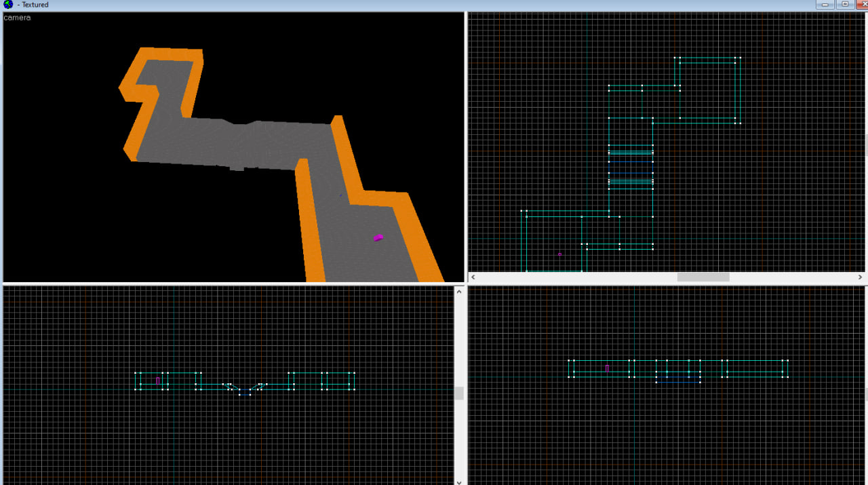This screenshot has height=485, width=868.
Task: Pick the magenta entity in the bottom-left side view
Action: 158,381
